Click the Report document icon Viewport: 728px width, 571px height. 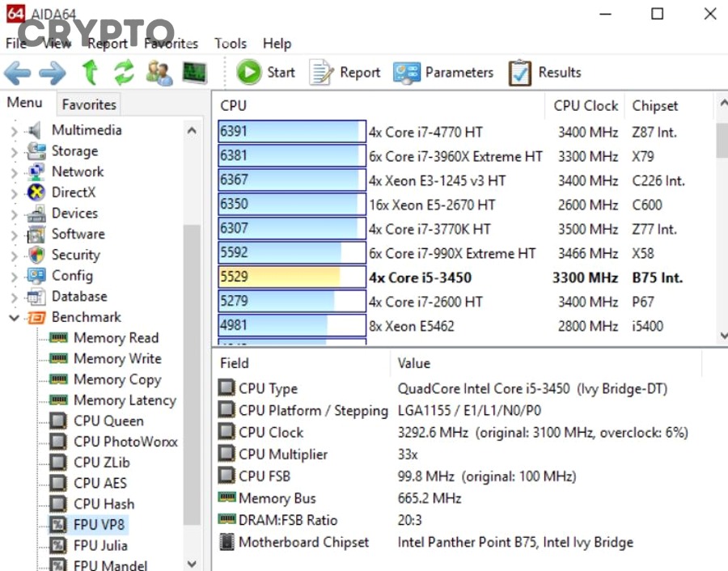tap(321, 73)
